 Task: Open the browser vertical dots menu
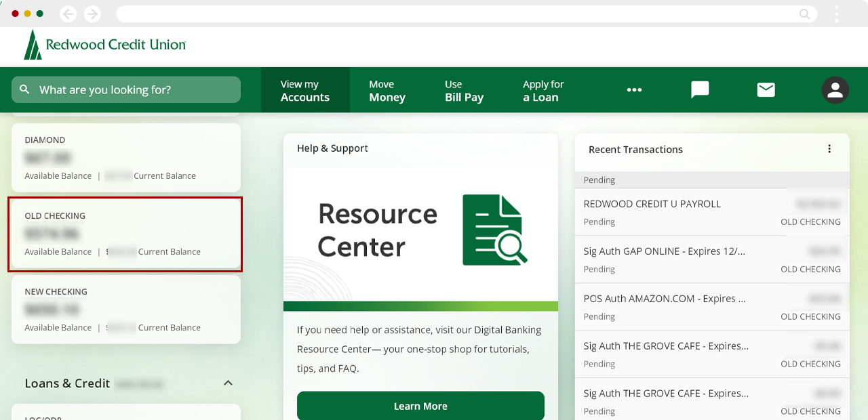837,14
